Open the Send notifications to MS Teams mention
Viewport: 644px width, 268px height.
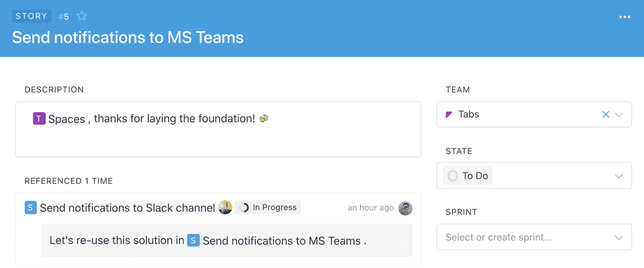coord(282,240)
